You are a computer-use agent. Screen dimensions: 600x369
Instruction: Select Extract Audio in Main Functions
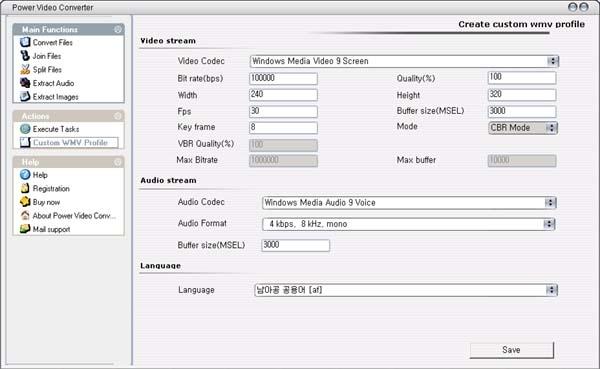pos(53,83)
